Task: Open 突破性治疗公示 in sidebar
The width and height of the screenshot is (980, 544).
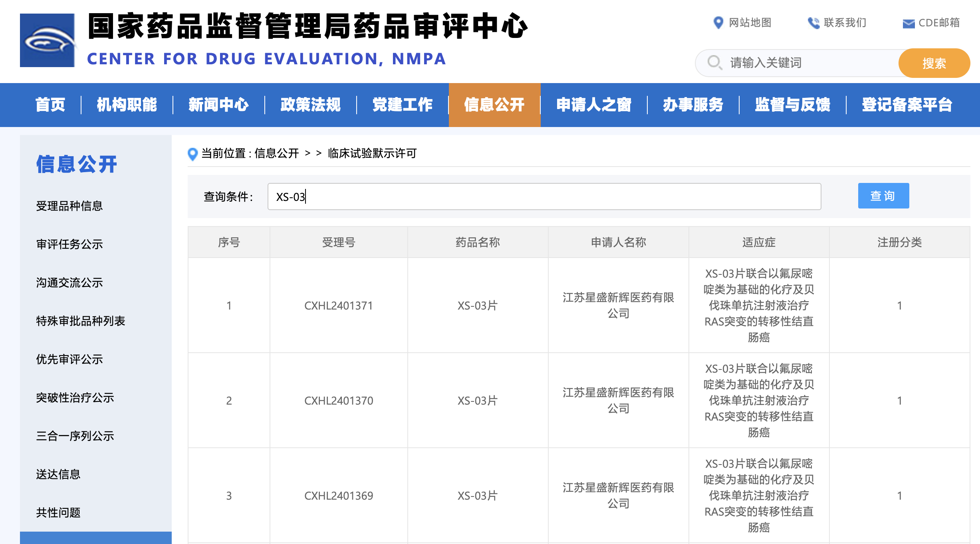Action: click(75, 398)
